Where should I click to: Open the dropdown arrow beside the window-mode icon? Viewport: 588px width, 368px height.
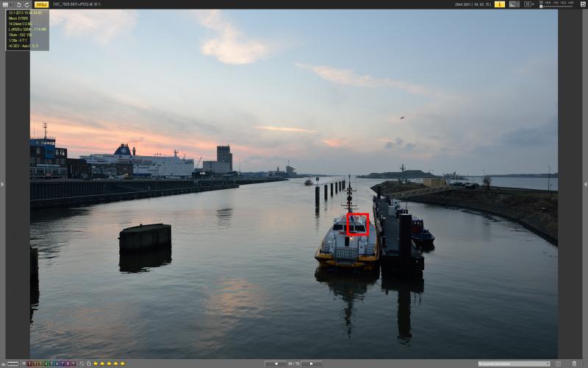pos(10,4)
